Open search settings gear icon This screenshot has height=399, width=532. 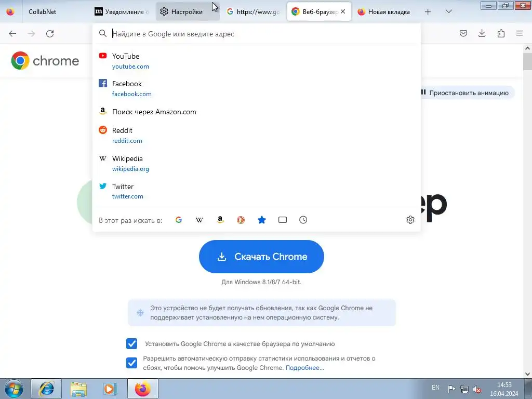click(410, 220)
